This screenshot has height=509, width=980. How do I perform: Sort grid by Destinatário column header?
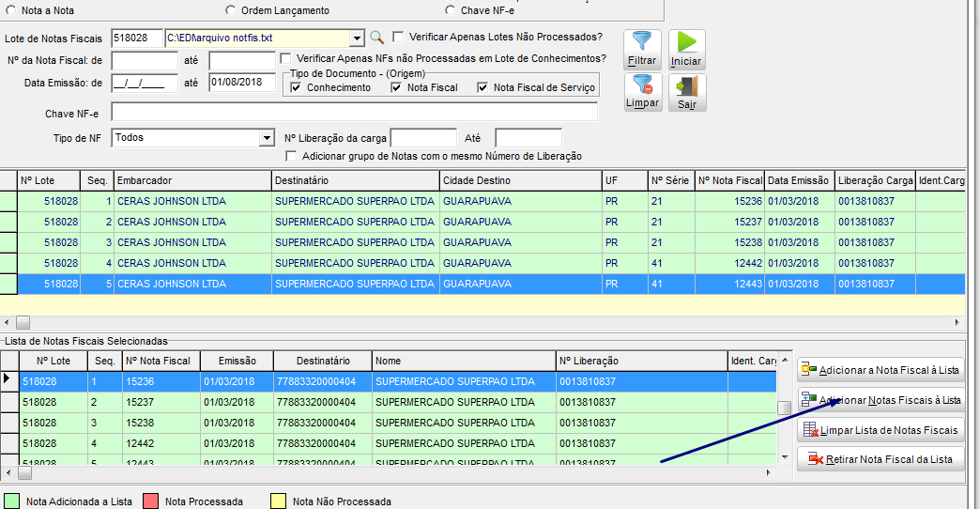click(x=355, y=180)
